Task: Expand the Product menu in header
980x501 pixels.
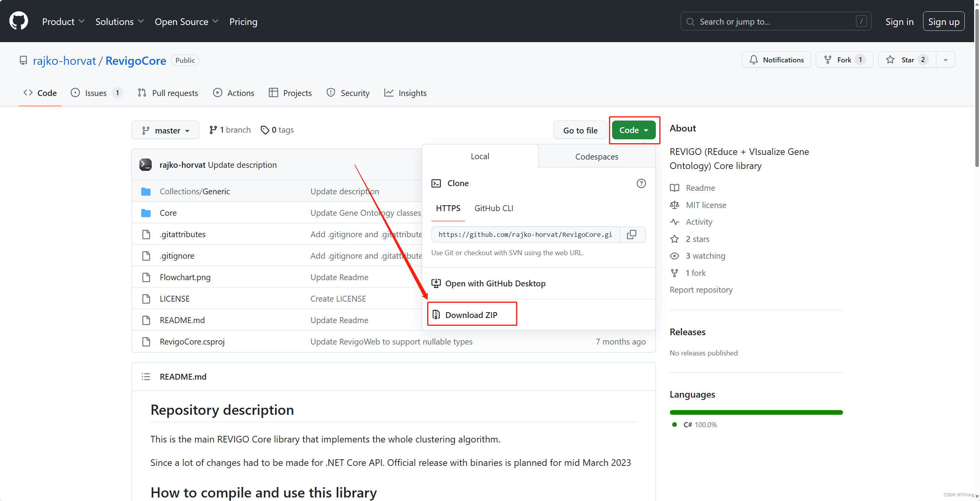Action: [63, 21]
